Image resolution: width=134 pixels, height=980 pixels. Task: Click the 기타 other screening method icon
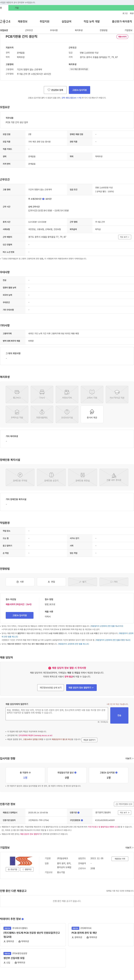pos(114,582)
